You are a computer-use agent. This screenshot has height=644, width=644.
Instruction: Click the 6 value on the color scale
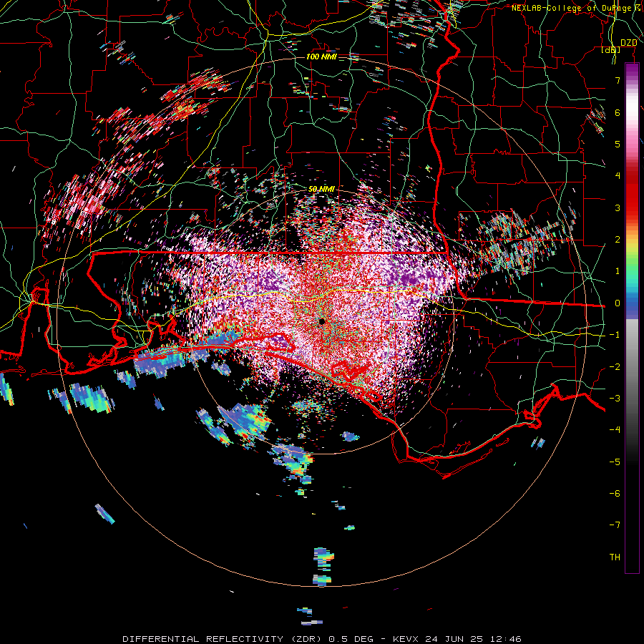coord(618,112)
